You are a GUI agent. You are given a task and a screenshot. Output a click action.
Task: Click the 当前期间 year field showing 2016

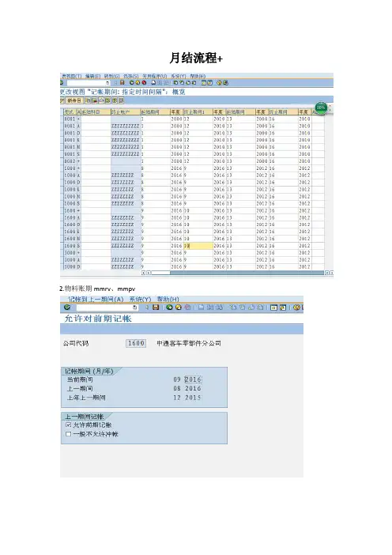pyautogui.click(x=193, y=379)
